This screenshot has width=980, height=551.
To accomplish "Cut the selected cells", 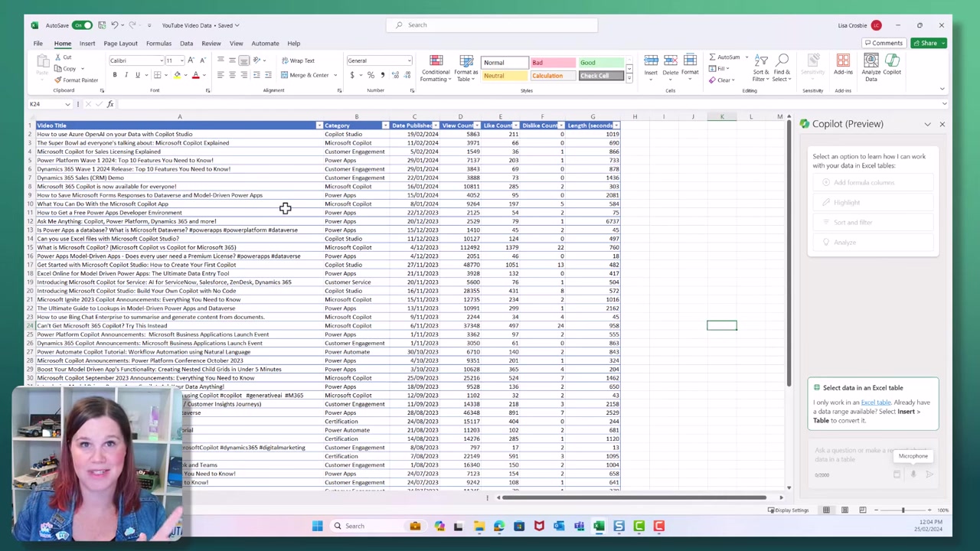I will pos(64,57).
